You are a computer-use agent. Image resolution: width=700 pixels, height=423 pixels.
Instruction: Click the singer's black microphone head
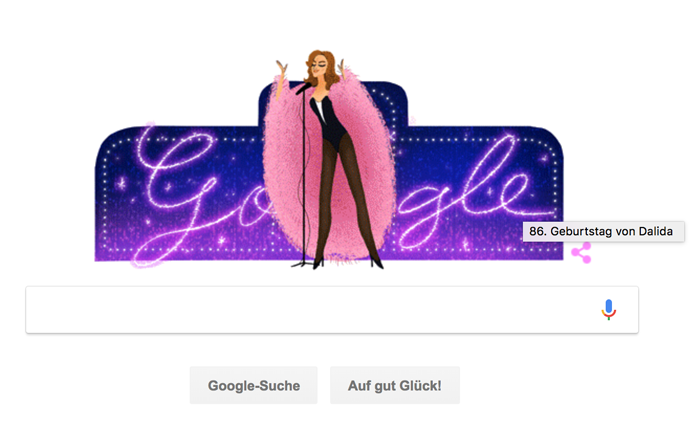[x=304, y=88]
